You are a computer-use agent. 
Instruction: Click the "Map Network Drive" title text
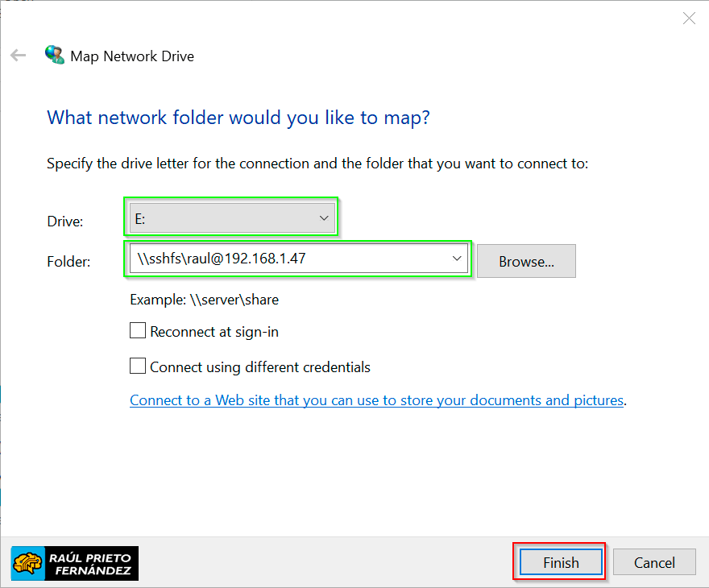click(x=132, y=56)
